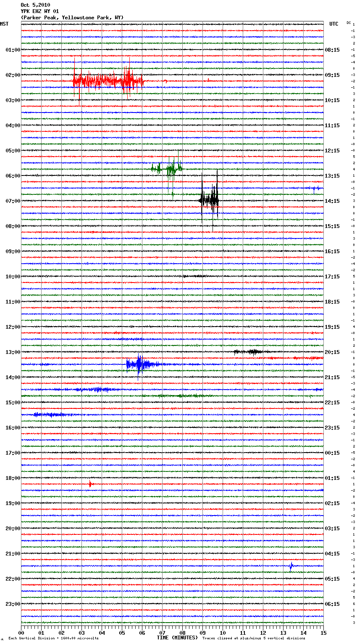Click the 01:00 MST time label

click(x=13, y=50)
